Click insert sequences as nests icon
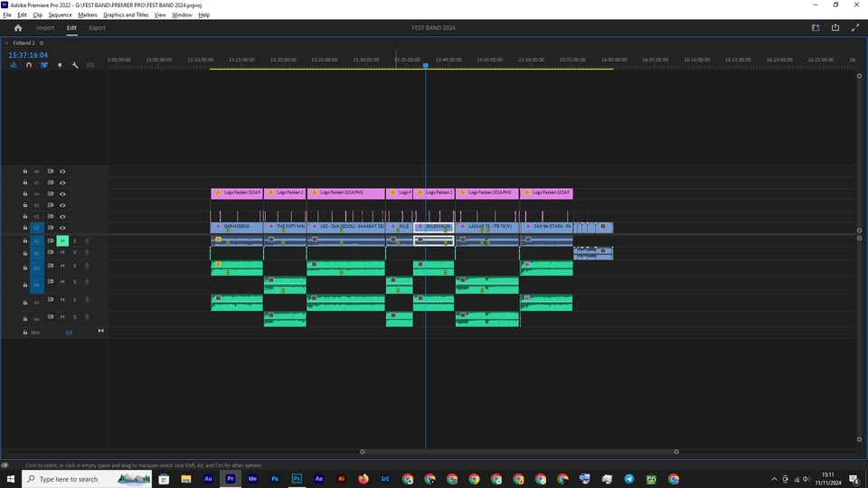Image resolution: width=868 pixels, height=488 pixels. [14, 65]
